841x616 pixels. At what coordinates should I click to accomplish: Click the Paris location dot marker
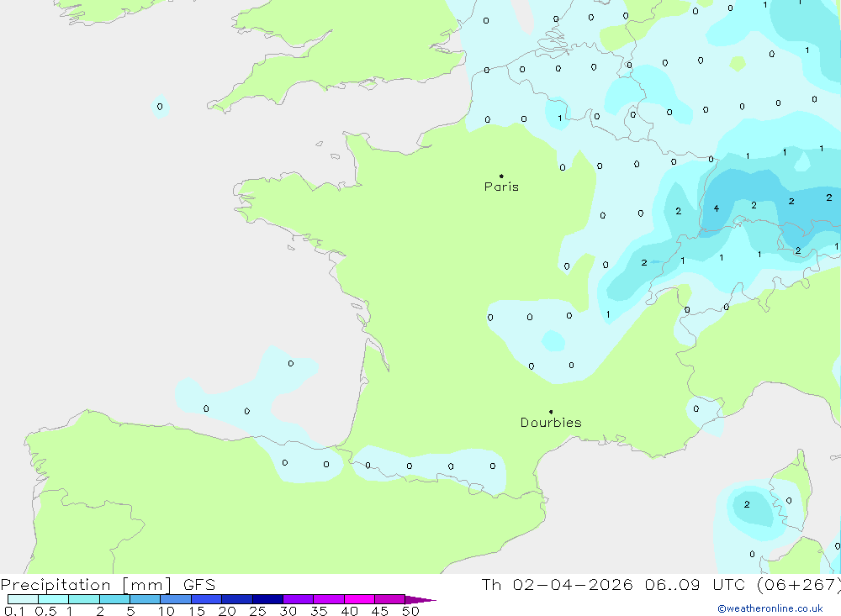pos(501,176)
